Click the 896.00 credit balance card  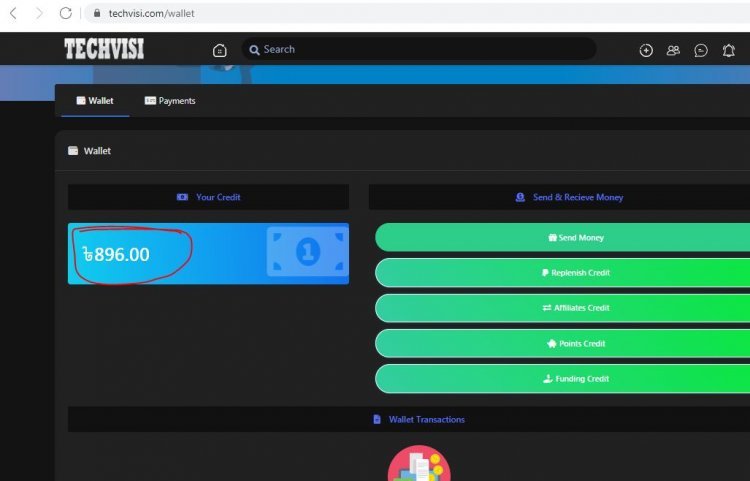click(208, 254)
